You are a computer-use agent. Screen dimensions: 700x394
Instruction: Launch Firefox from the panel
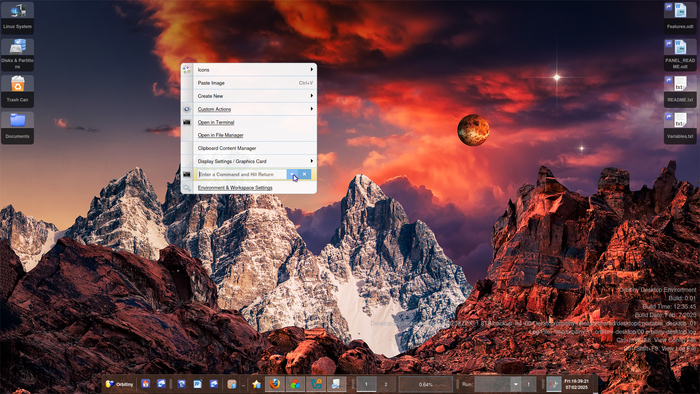(275, 384)
